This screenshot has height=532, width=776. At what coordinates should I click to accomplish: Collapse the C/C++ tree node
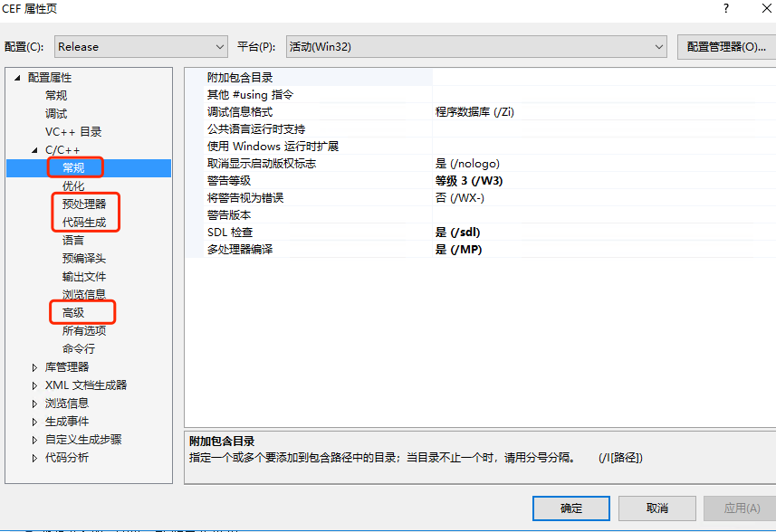[x=33, y=148]
